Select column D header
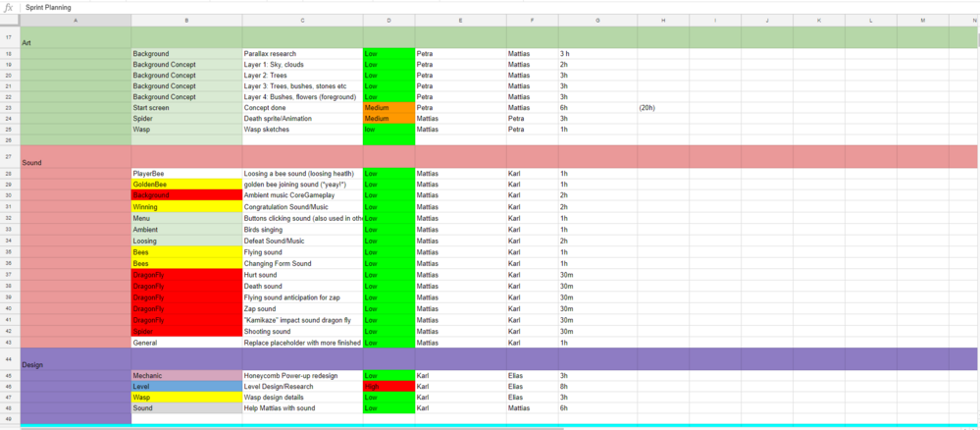The image size is (980, 430). (x=388, y=21)
